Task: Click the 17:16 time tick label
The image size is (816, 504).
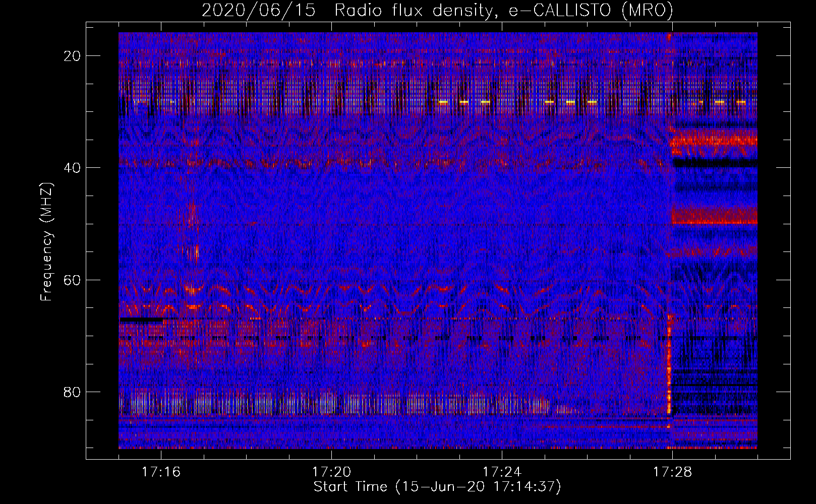Action: click(161, 472)
